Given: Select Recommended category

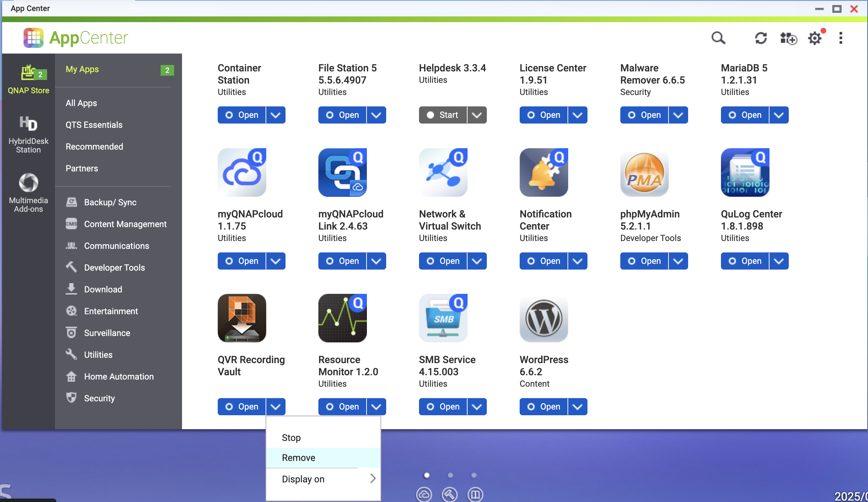Looking at the screenshot, I should tap(94, 147).
